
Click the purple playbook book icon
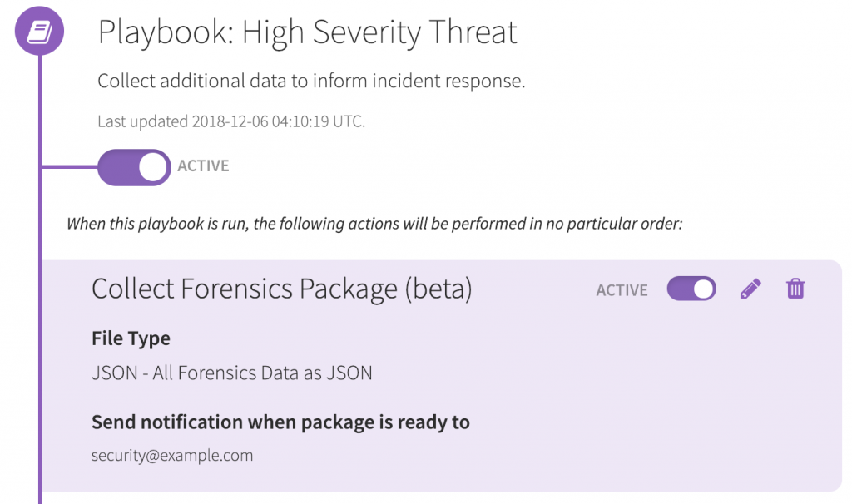point(39,32)
